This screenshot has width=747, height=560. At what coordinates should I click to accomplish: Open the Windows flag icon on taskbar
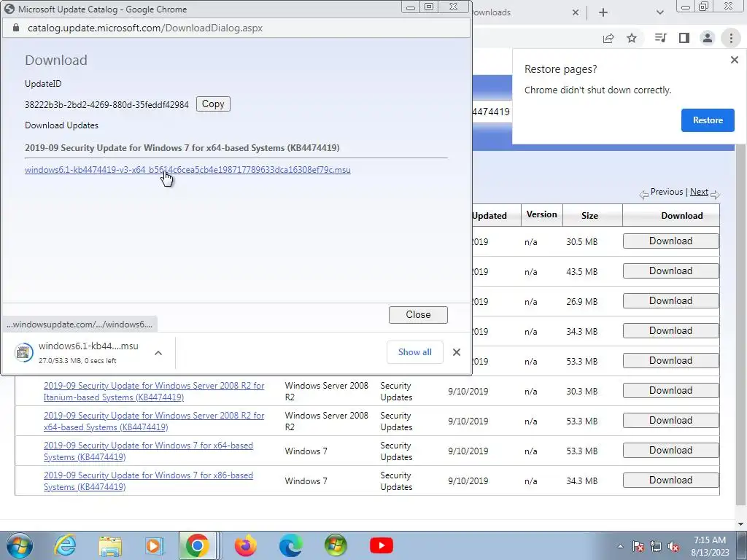tap(336, 545)
